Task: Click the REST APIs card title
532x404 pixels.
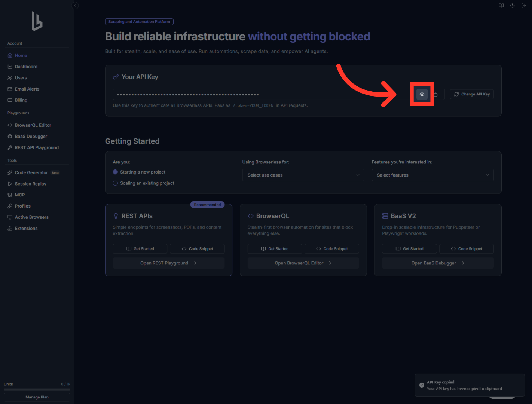Action: click(137, 216)
